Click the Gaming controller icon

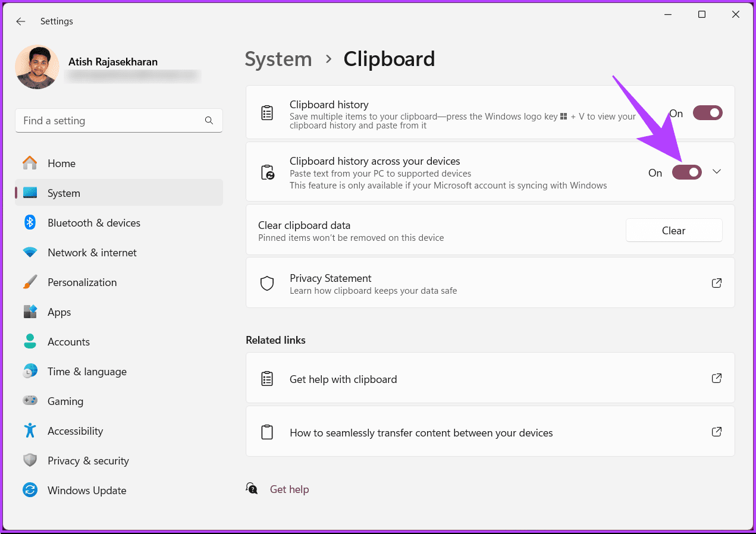pos(30,401)
